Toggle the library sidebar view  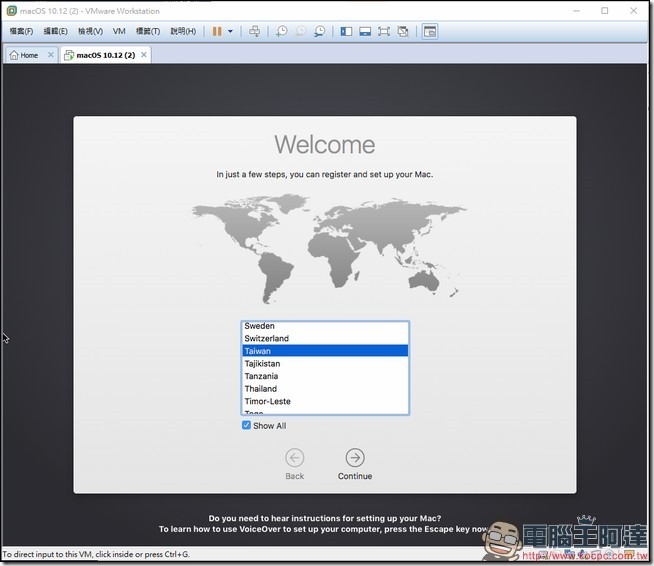pos(346,31)
